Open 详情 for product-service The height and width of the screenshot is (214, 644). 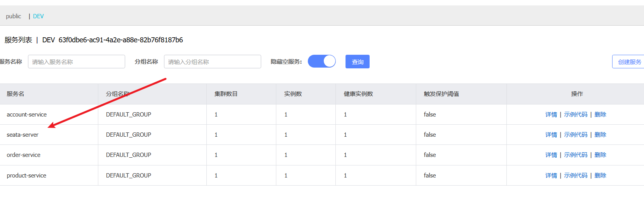[551, 176]
